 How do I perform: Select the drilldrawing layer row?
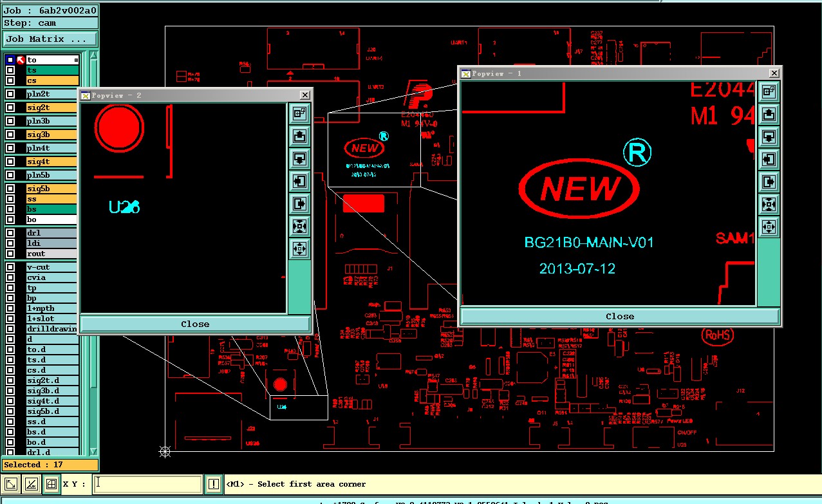51,329
